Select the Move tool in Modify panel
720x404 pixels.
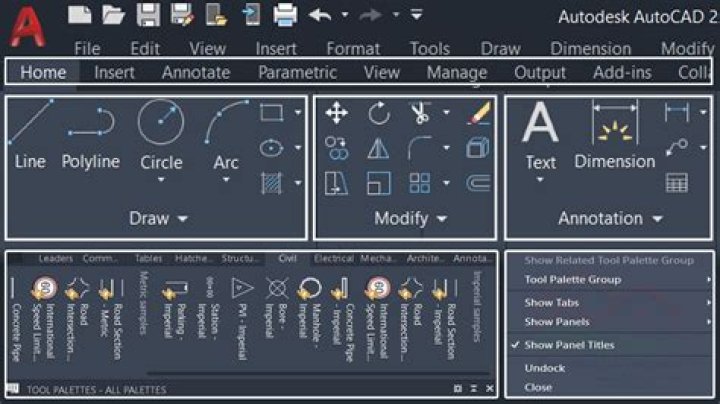pyautogui.click(x=337, y=113)
